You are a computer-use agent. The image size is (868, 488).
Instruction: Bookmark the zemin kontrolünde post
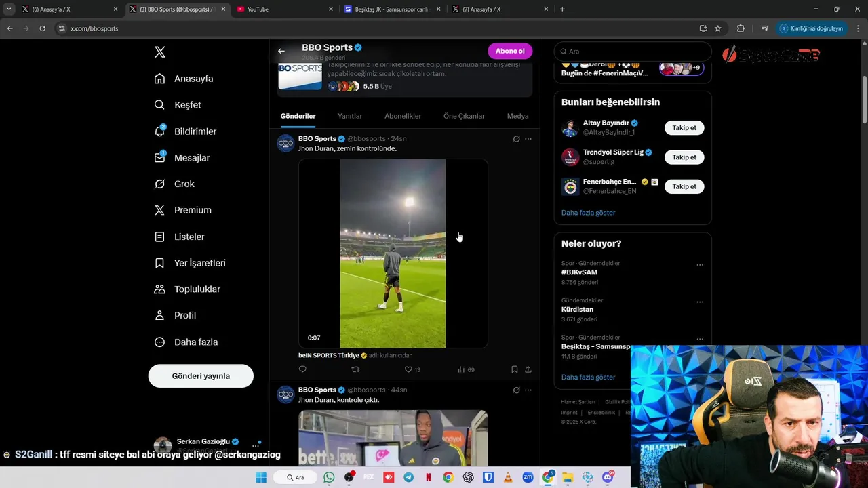click(515, 369)
